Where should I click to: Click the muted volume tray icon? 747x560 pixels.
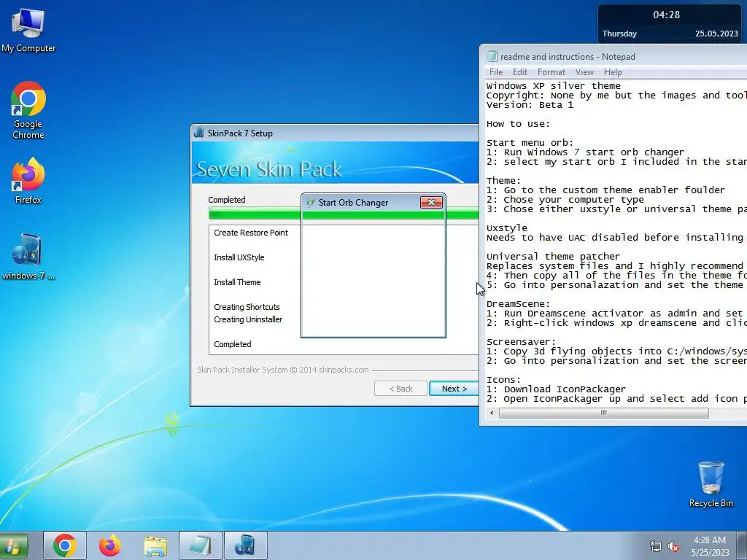point(673,546)
